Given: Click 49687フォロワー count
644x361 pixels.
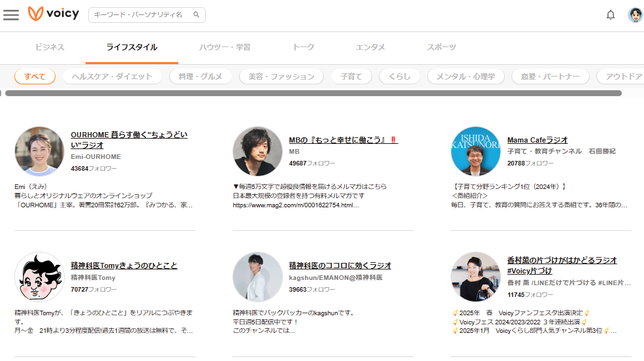Looking at the screenshot, I should point(312,163).
